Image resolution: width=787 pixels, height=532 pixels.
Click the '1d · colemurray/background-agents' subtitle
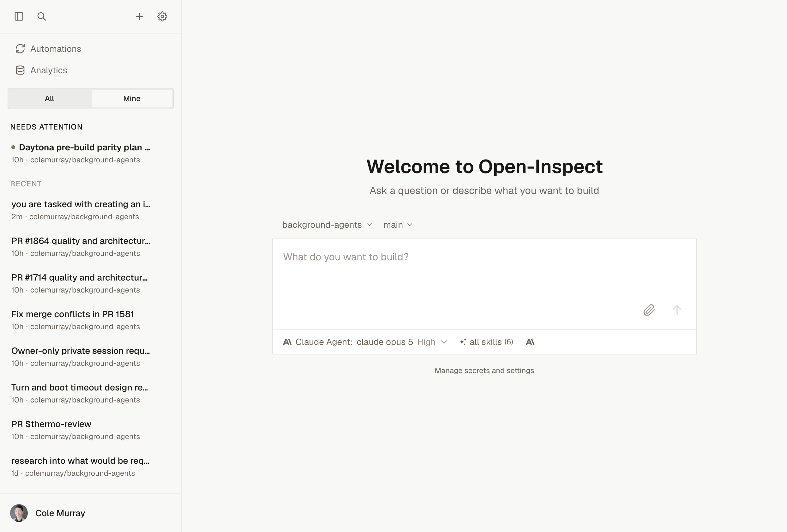tap(73, 473)
